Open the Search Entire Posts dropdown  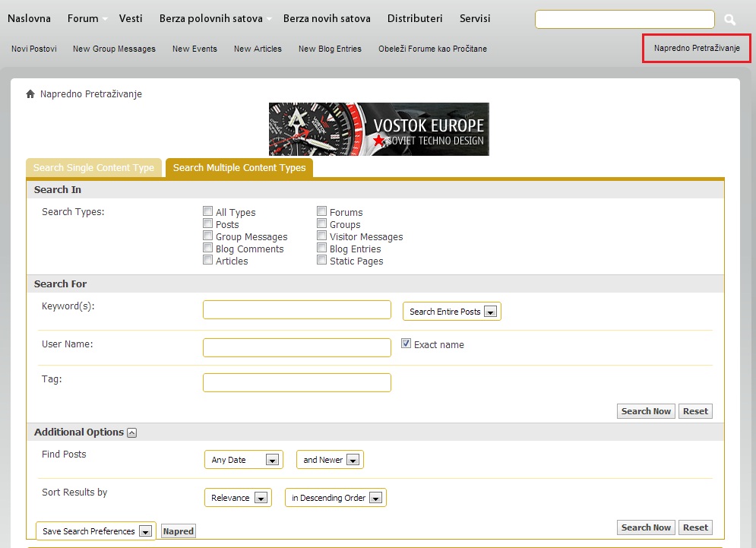(x=451, y=312)
